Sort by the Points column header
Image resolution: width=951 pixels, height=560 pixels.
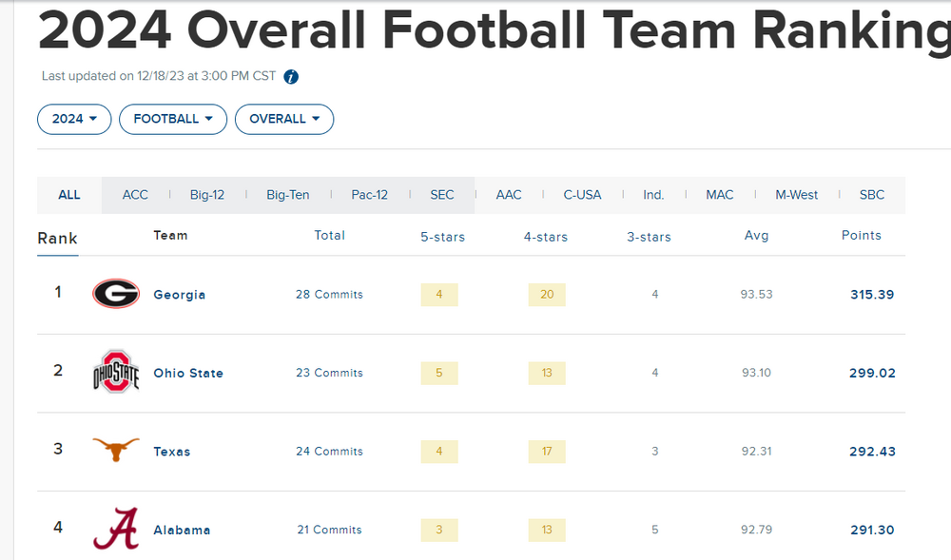click(x=862, y=236)
